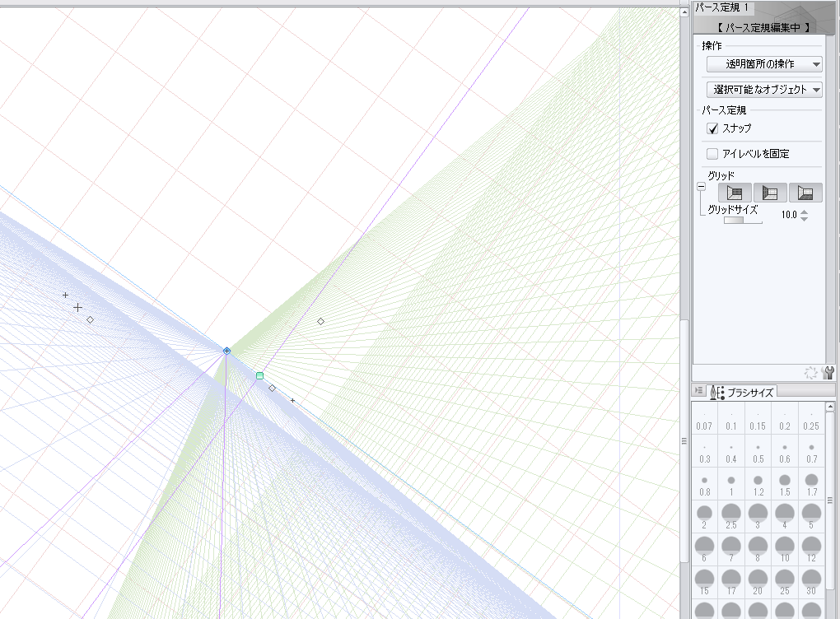Viewport: 840px width, 619px height.
Task: Choose brush size 6
Action: pyautogui.click(x=704, y=549)
